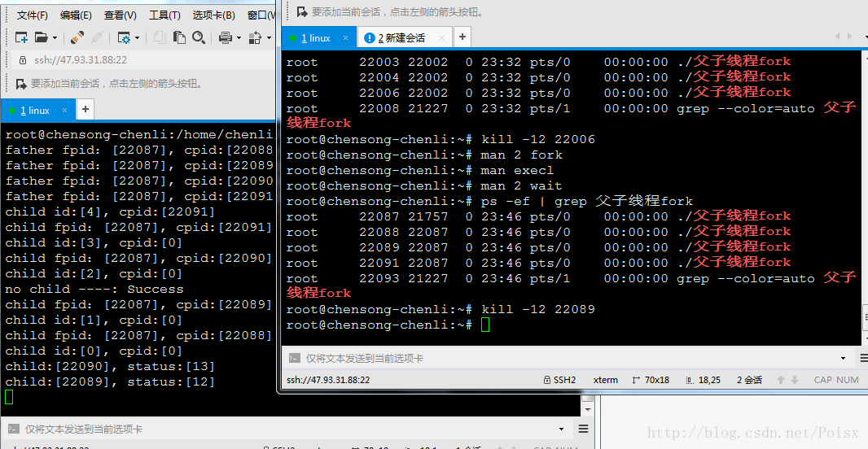
Task: Click the lock icon beside ssh://47.93.31.88:22
Action: pyautogui.click(x=23, y=59)
